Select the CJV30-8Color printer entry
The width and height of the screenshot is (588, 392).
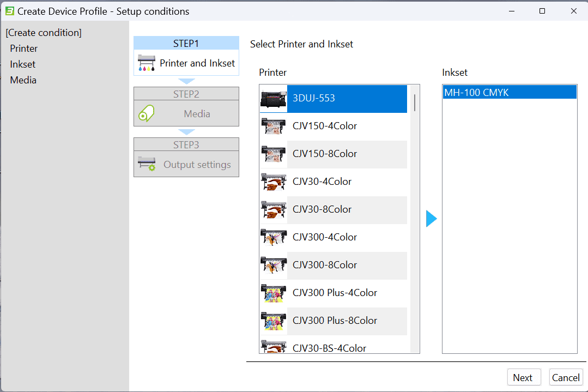(x=322, y=209)
